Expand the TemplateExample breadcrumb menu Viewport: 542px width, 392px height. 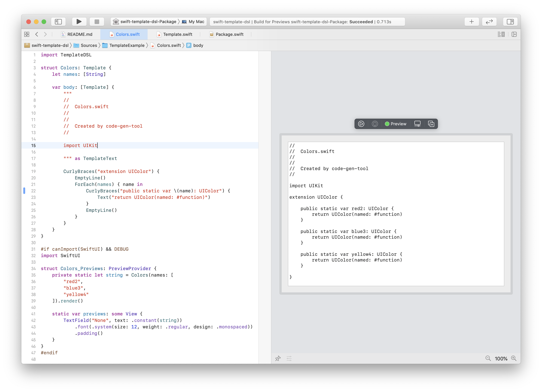tap(127, 45)
